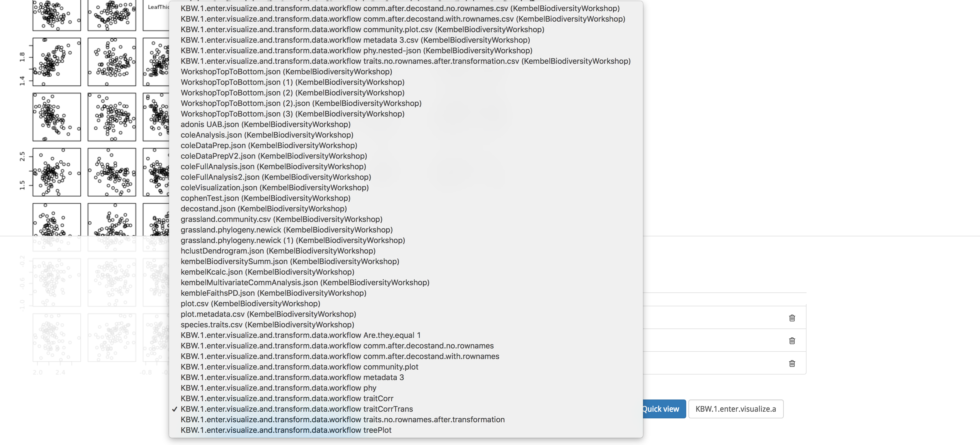This screenshot has width=980, height=445.
Task: Pick coleDataPrepV2.json from list
Action: 405,156
